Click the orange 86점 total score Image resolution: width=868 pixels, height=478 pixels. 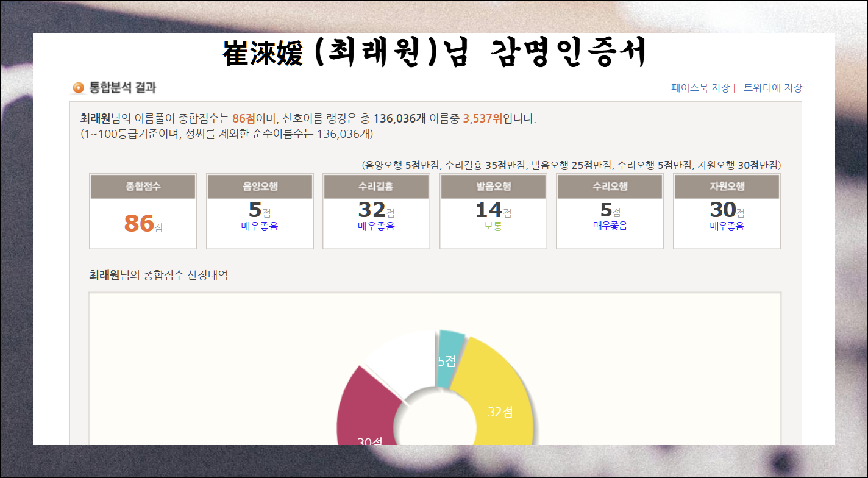[143, 224]
